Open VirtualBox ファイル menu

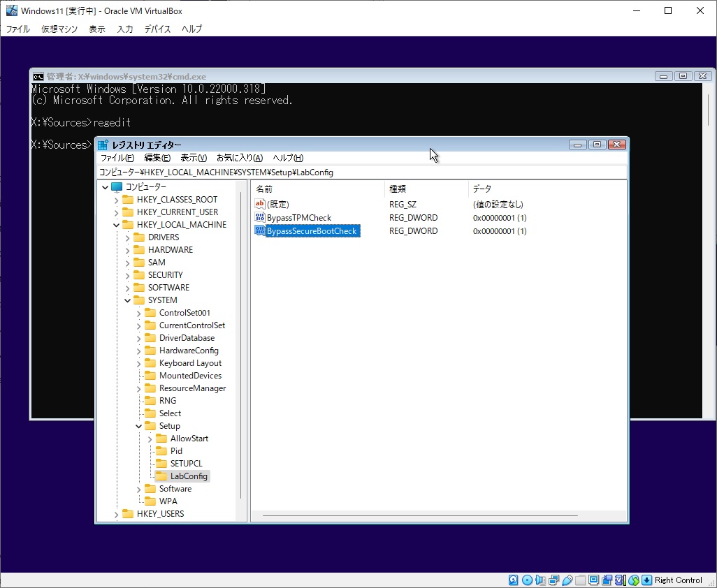tap(18, 29)
